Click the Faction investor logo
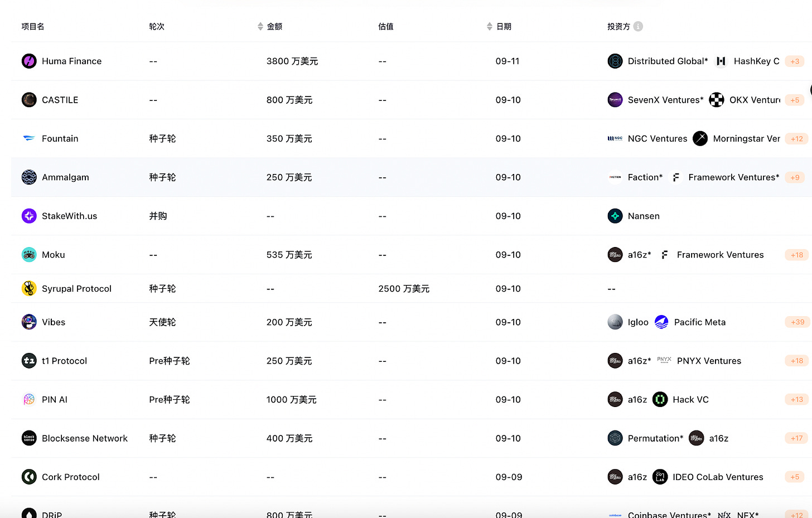The width and height of the screenshot is (812, 518). 615,177
